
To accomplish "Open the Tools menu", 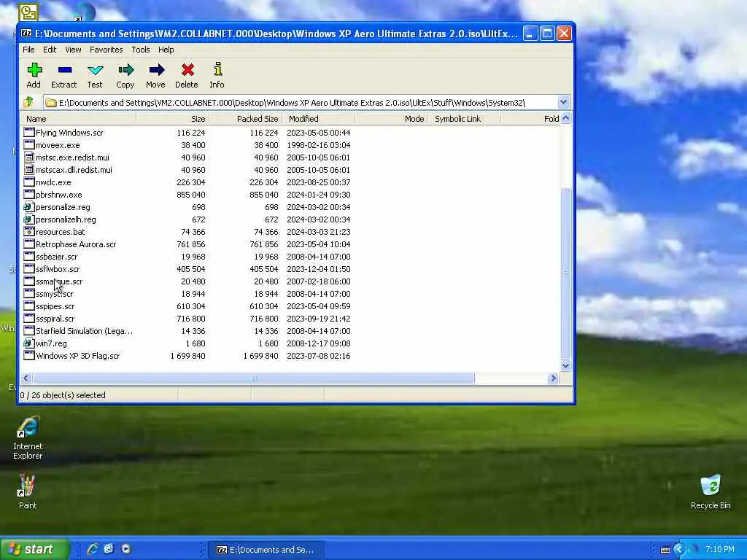I will 141,50.
